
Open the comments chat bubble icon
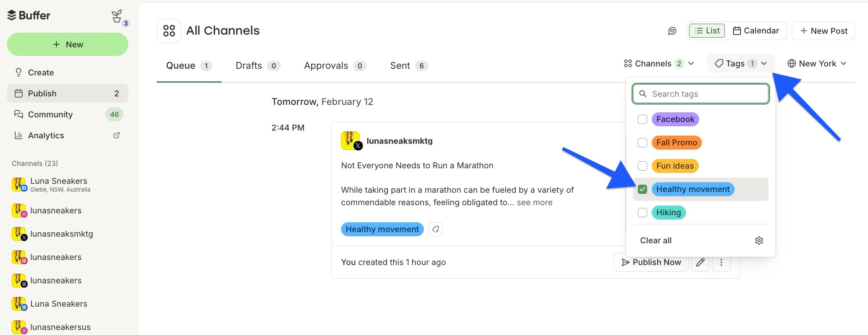coord(672,31)
